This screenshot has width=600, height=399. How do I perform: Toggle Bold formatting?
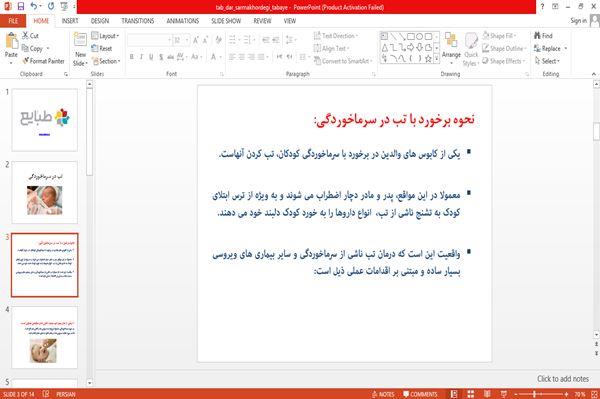[x=132, y=57]
